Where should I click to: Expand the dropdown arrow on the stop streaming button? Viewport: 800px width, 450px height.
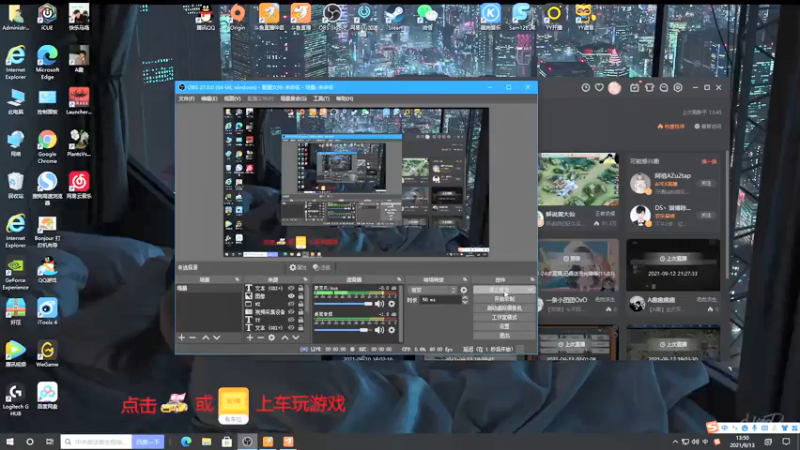531,290
